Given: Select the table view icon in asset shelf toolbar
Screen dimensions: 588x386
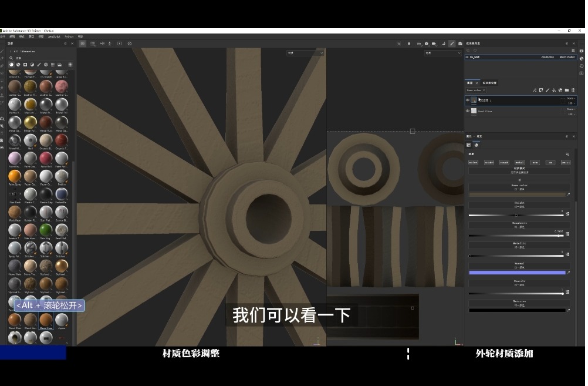Looking at the screenshot, I should pos(72,65).
